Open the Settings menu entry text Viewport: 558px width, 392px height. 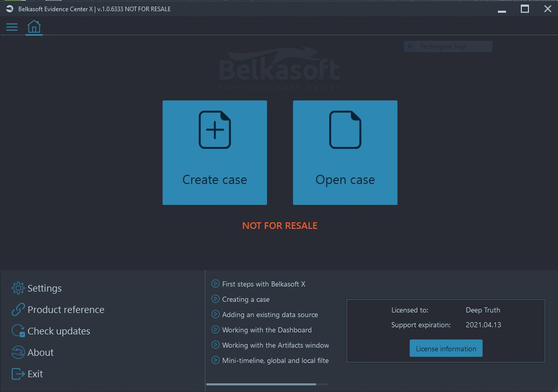[44, 288]
